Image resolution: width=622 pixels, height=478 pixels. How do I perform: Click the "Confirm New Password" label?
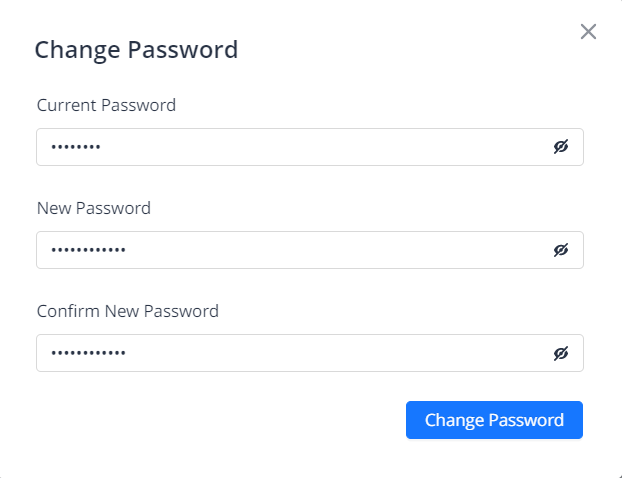128,311
